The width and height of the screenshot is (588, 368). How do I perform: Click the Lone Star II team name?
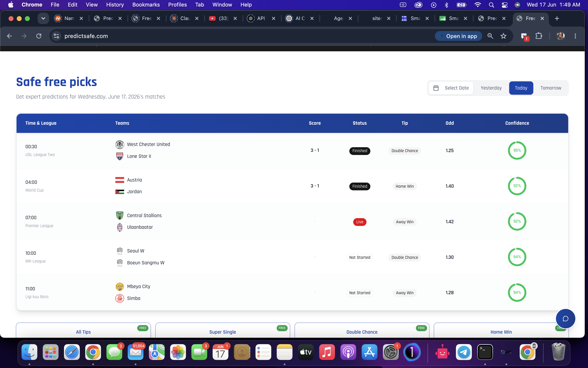(x=139, y=156)
